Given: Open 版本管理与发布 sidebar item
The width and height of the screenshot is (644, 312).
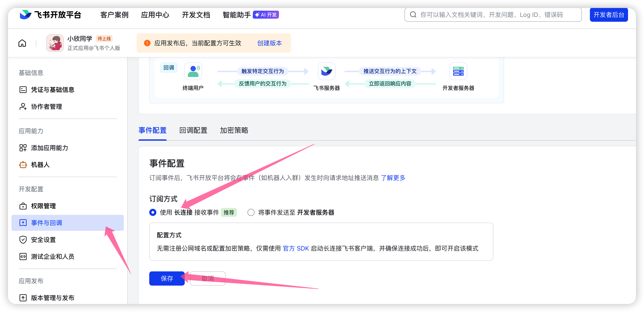Looking at the screenshot, I should point(53,298).
